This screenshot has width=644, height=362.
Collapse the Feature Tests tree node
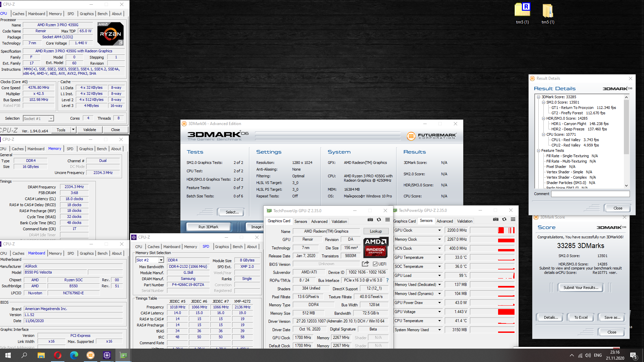pyautogui.click(x=539, y=150)
